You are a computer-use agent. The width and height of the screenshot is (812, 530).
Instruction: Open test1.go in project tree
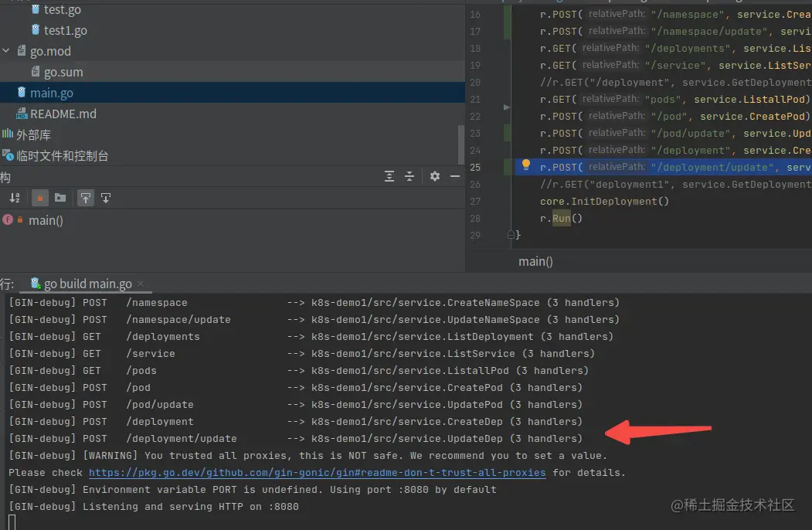coord(65,31)
